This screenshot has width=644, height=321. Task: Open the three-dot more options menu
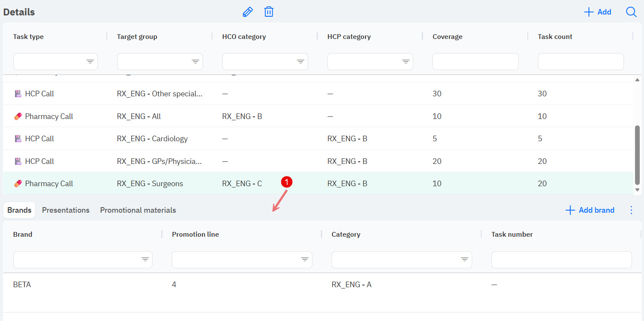coord(631,210)
